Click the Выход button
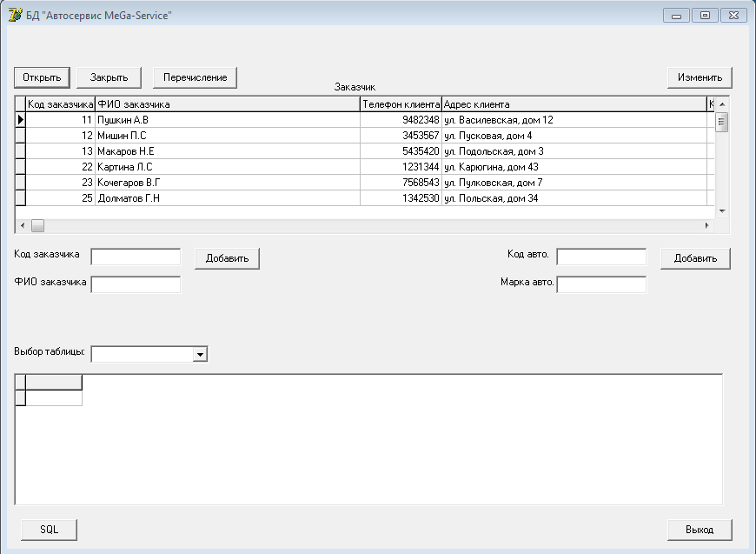 pos(700,530)
